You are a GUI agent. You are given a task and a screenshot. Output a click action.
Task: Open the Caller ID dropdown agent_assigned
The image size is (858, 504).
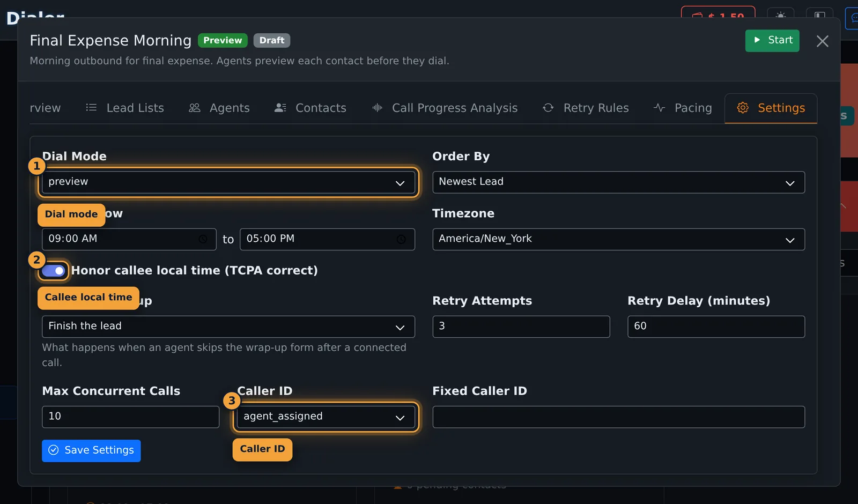point(326,417)
